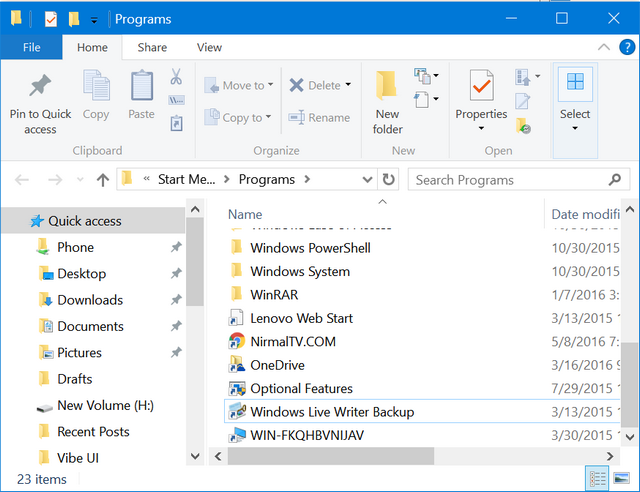This screenshot has width=640, height=492.
Task: Switch to the View ribbon tab
Action: [x=209, y=47]
